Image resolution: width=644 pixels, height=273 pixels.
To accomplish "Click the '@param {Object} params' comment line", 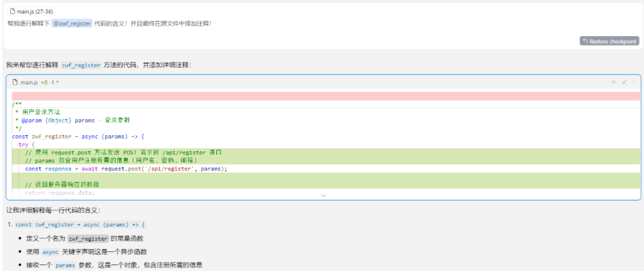I will point(72,120).
